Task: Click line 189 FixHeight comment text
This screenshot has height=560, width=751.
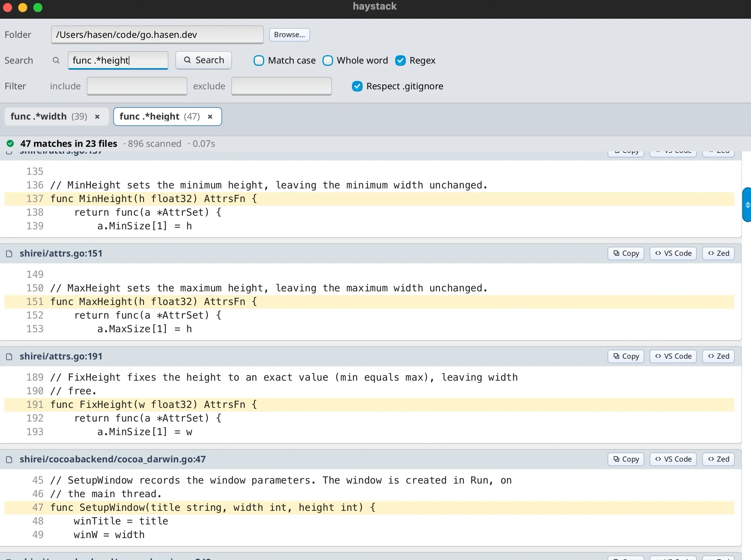Action: click(284, 378)
